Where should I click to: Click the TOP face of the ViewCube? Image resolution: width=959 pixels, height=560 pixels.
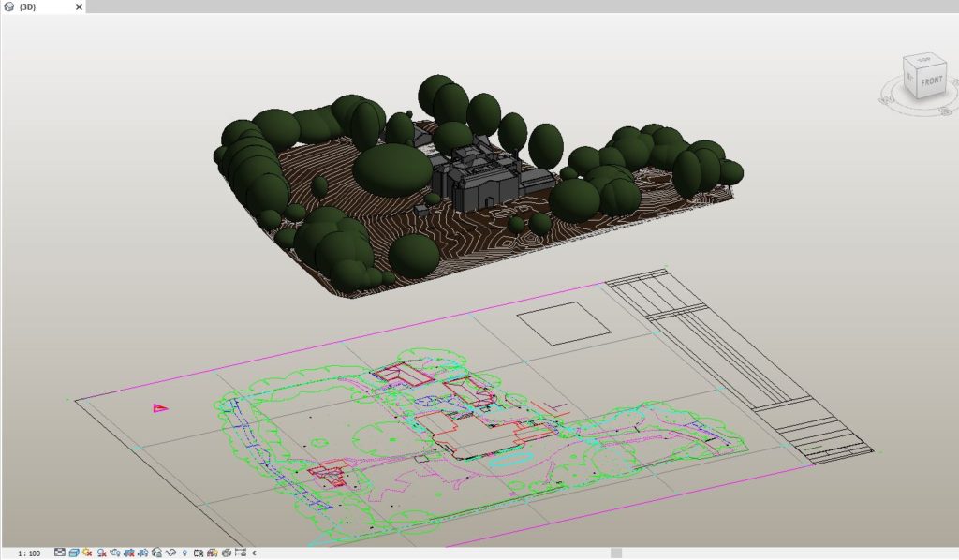click(923, 60)
